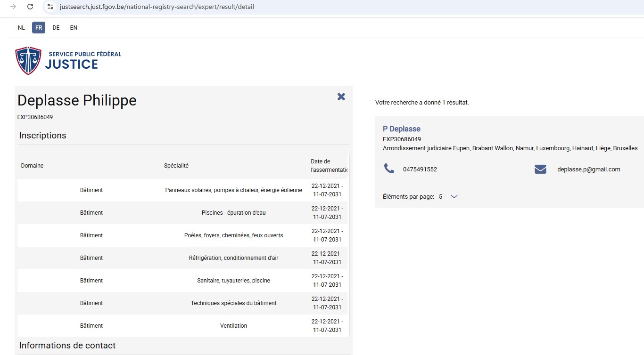Click the envelope email icon
Viewport: 644px width, 355px height.
pos(540,169)
